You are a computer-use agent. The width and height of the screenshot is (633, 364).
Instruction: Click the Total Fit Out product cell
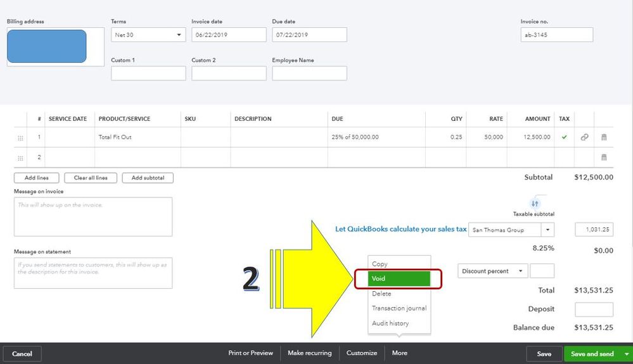click(137, 137)
